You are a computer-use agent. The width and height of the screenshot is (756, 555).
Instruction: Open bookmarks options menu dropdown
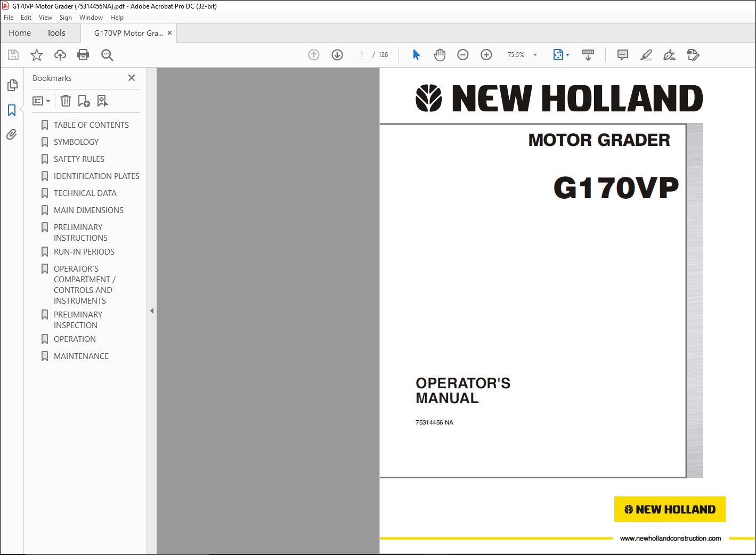[x=41, y=101]
